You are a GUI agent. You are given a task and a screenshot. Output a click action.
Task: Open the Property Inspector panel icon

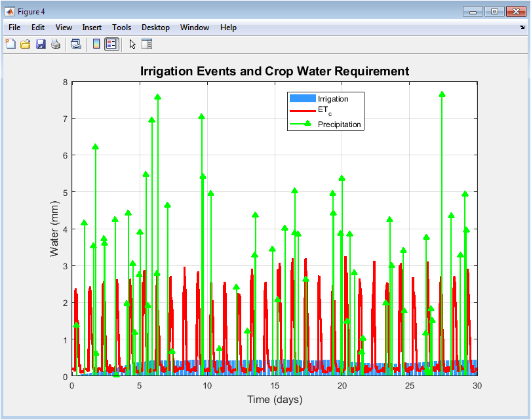tap(147, 44)
